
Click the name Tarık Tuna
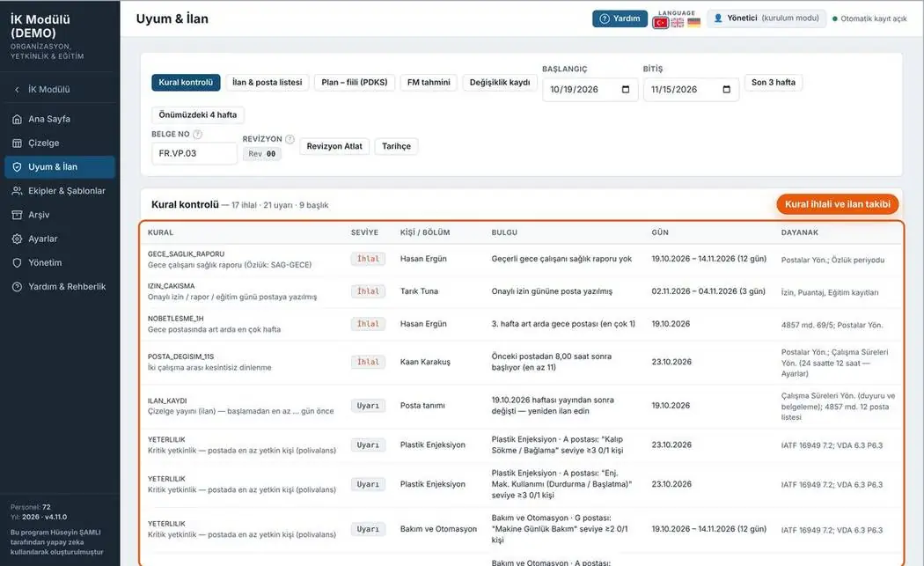[419, 291]
